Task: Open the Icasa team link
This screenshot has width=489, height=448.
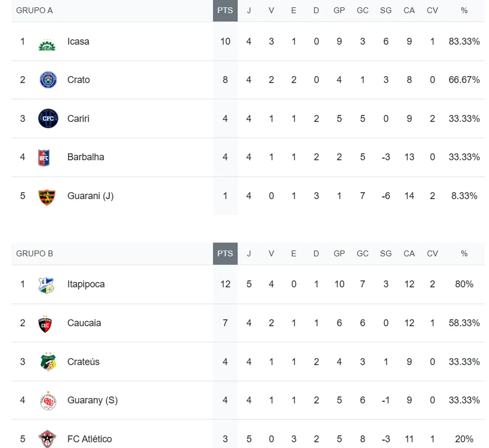Action: pyautogui.click(x=78, y=42)
